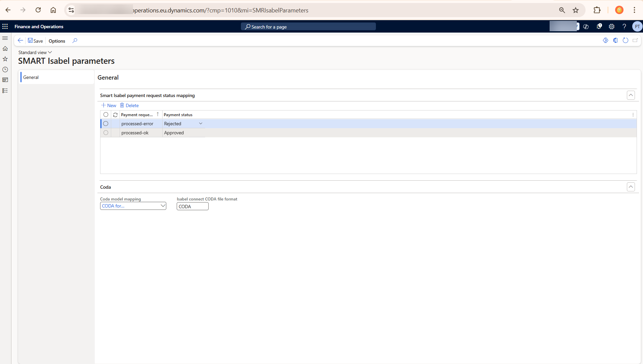Expand the navigation pane hamburger icon
643x364 pixels.
coord(5,38)
